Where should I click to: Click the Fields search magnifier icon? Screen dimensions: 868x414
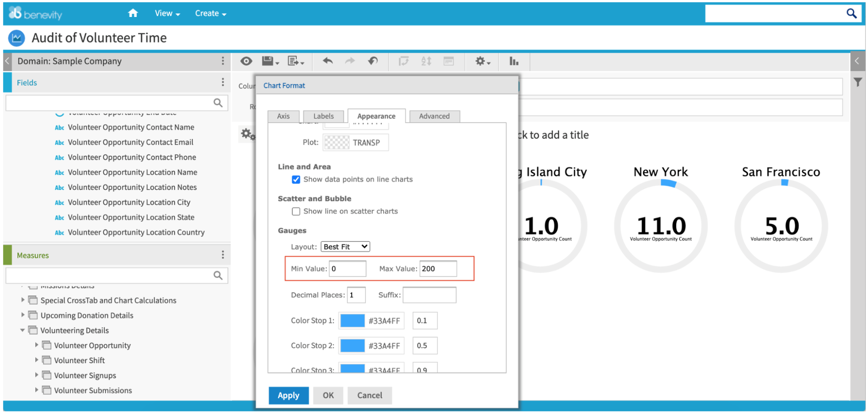[x=218, y=103]
